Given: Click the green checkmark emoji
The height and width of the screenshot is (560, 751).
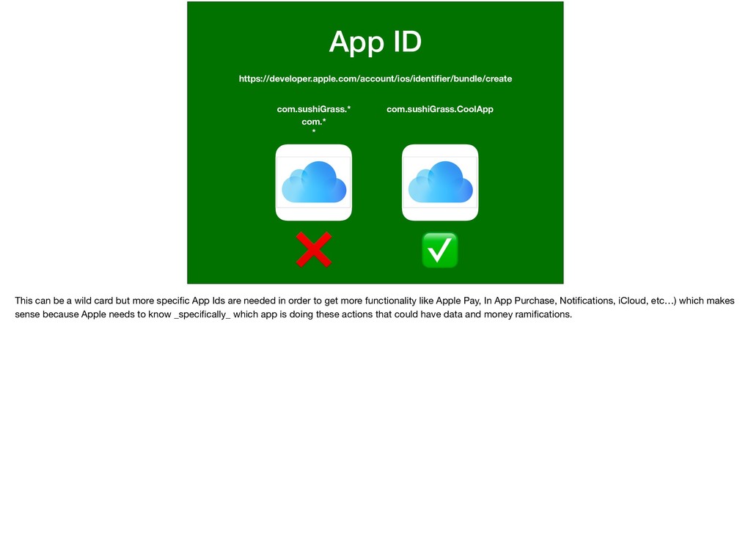Looking at the screenshot, I should pyautogui.click(x=440, y=250).
